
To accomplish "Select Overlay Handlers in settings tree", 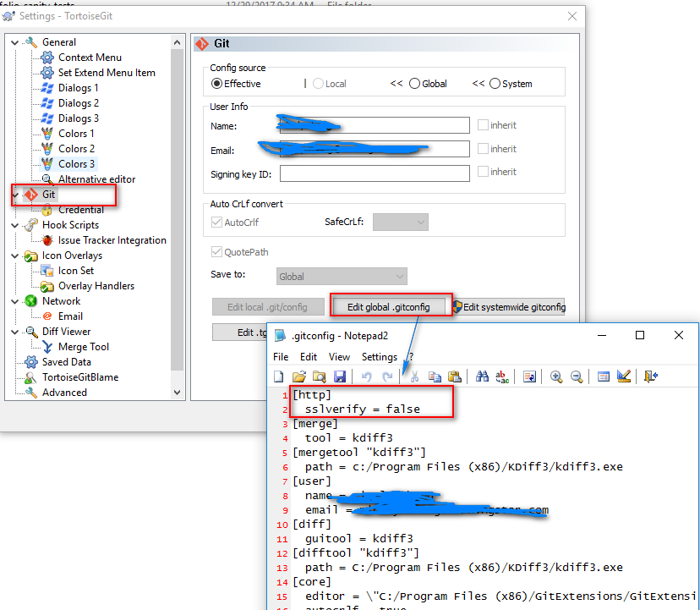I will 96,286.
